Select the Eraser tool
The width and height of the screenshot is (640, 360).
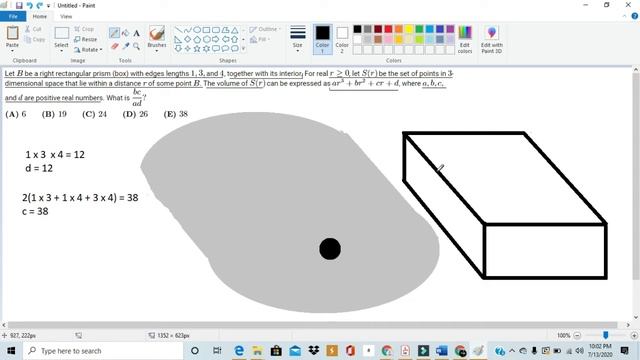(114, 46)
